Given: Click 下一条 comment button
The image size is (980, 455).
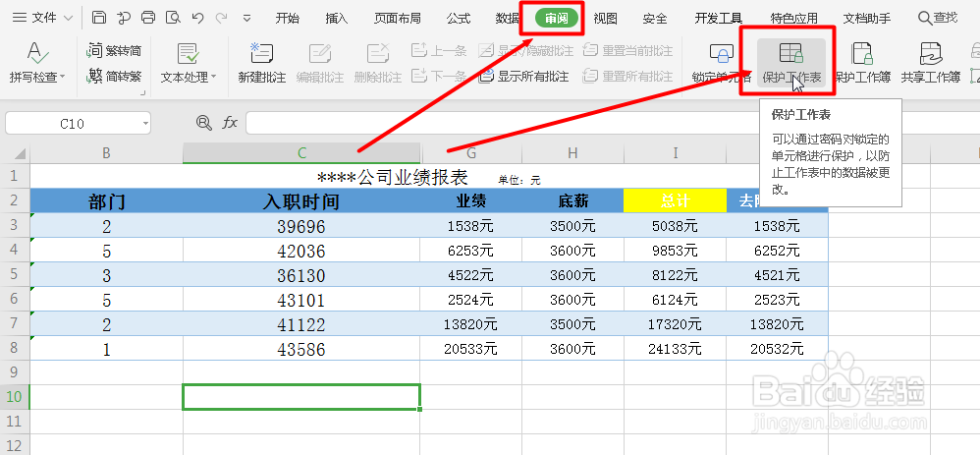Looking at the screenshot, I should click(x=439, y=77).
